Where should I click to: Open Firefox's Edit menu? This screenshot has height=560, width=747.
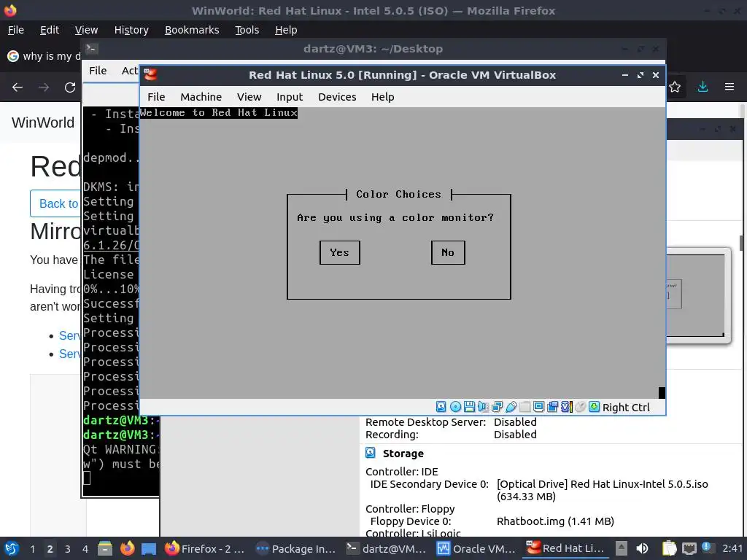point(50,30)
